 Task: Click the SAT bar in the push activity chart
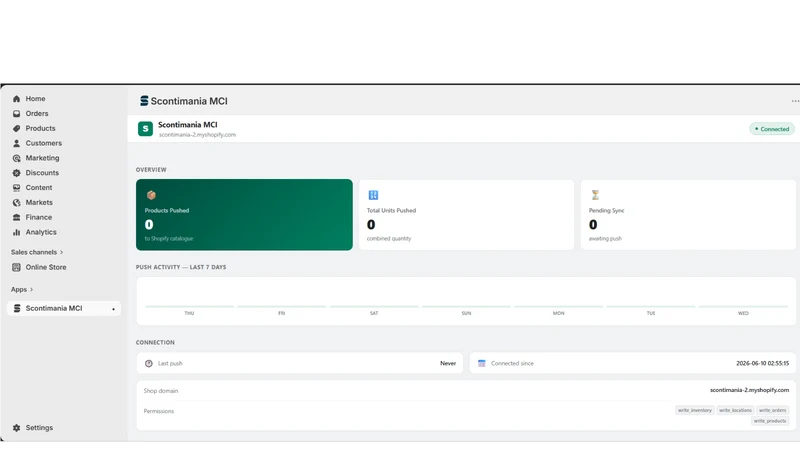tap(374, 307)
